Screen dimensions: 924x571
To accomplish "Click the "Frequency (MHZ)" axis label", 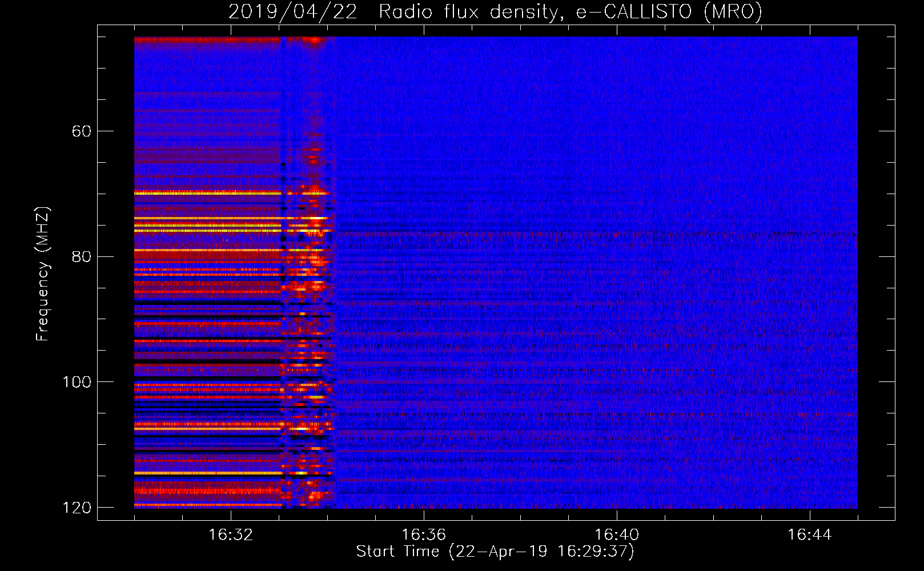I will tap(43, 274).
